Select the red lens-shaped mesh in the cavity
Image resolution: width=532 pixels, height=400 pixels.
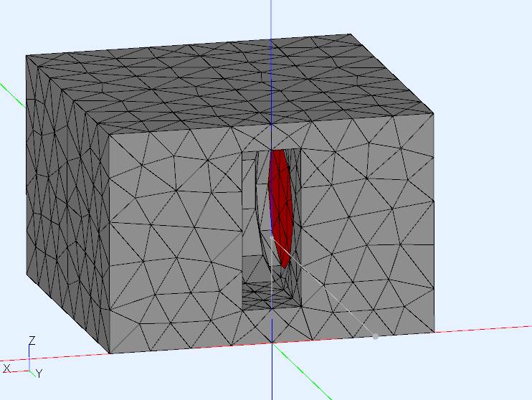tap(281, 207)
